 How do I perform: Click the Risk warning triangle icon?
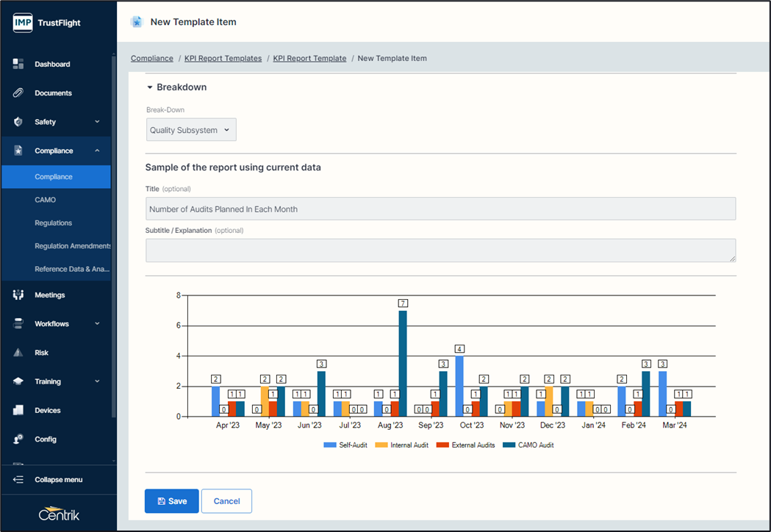pos(18,353)
